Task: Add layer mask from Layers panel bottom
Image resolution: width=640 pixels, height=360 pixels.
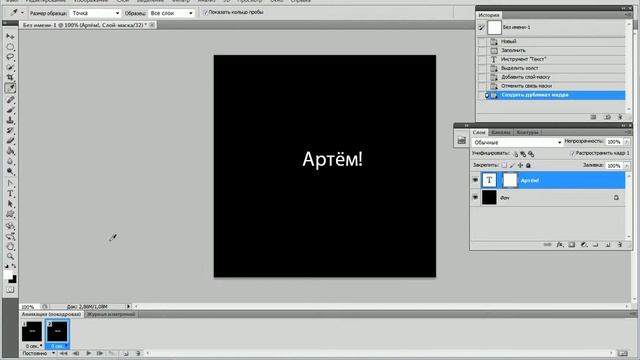Action: (x=571, y=244)
